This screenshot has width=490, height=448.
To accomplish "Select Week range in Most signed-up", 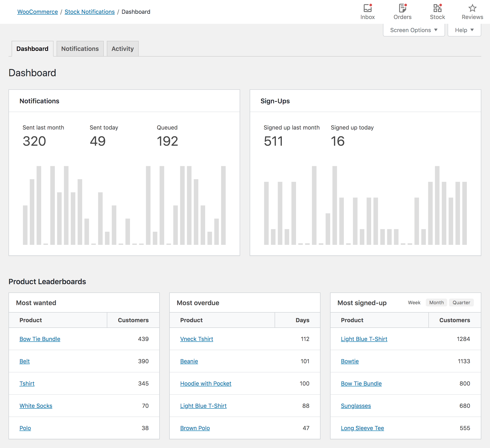I will (414, 303).
